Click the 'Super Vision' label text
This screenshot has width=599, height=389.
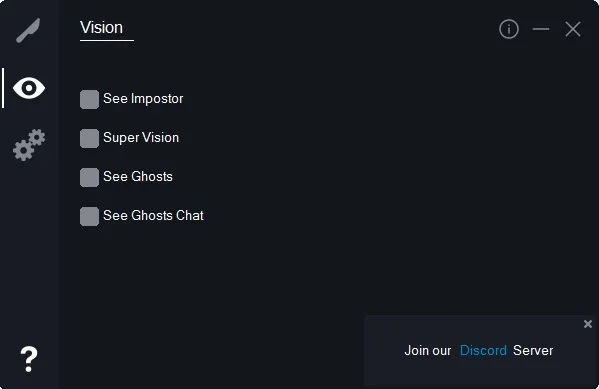141,138
